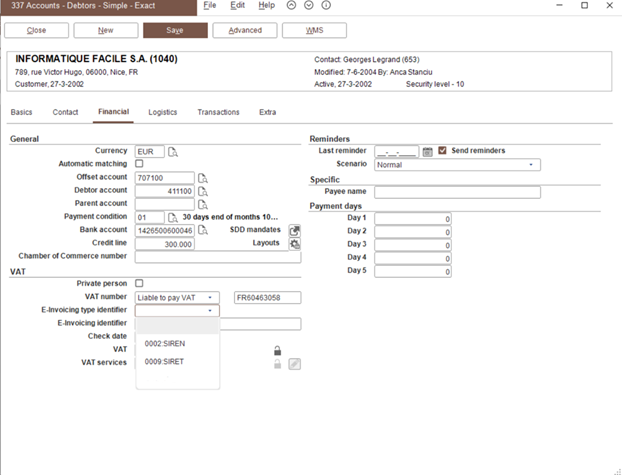Focus the Bank account field
622x475 pixels.
pyautogui.click(x=165, y=231)
